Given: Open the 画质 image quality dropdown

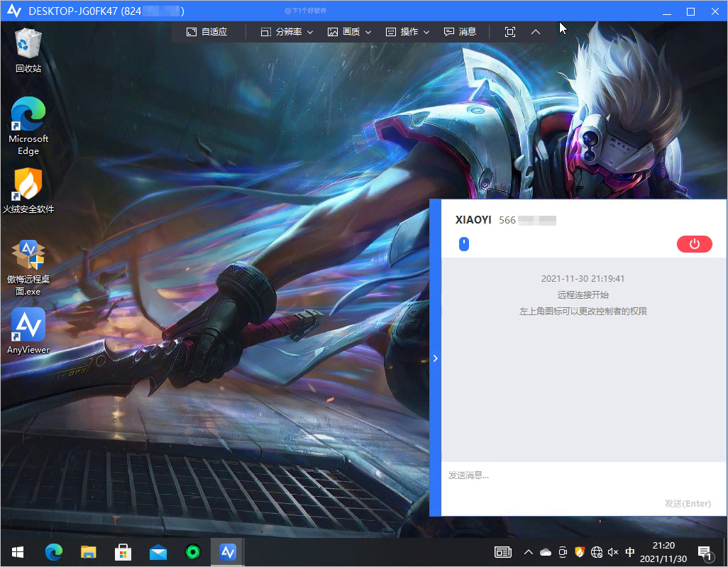Looking at the screenshot, I should (350, 32).
